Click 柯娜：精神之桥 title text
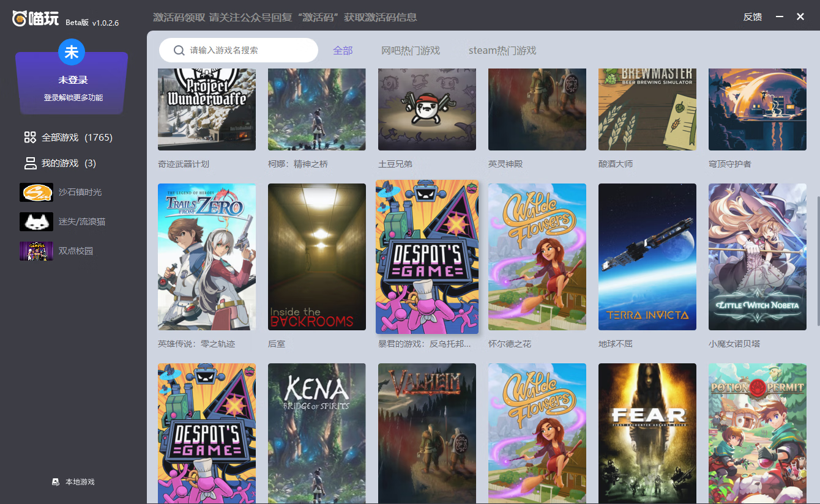Image resolution: width=820 pixels, height=504 pixels. (298, 164)
